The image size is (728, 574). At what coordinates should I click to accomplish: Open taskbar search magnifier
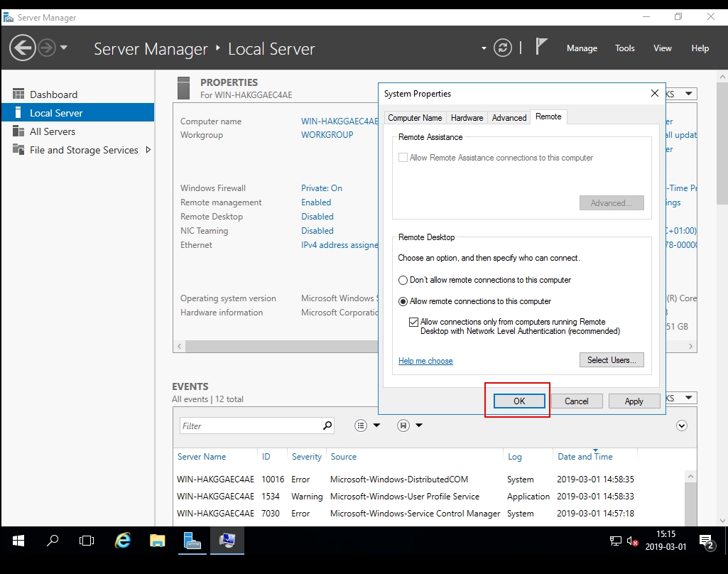pyautogui.click(x=53, y=541)
